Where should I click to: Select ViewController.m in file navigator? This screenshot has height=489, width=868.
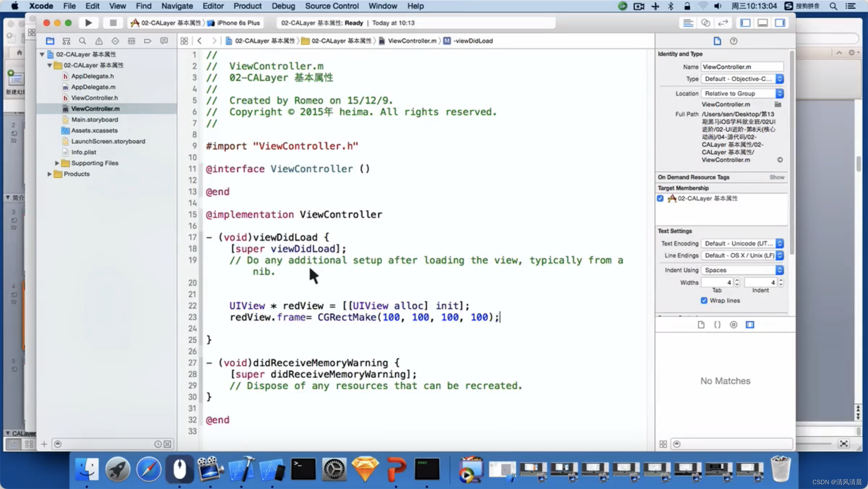95,109
